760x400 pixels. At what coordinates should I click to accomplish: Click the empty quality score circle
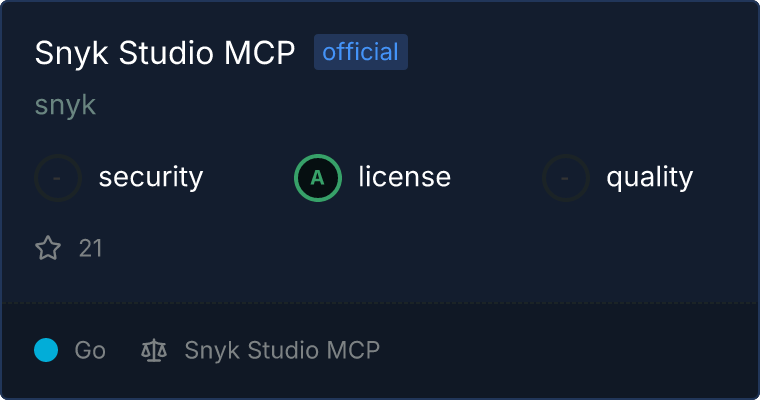[x=566, y=178]
